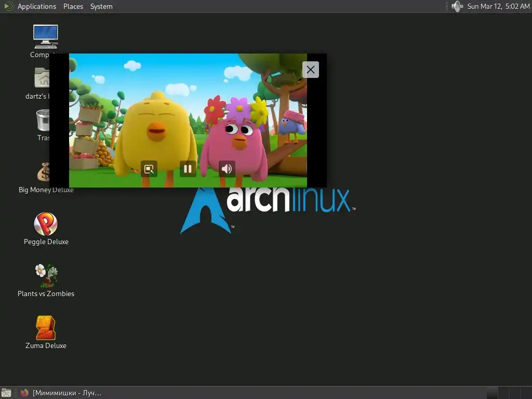The height and width of the screenshot is (399, 532).
Task: Switch to the Мимимишки browser taskbar window
Action: click(x=60, y=393)
